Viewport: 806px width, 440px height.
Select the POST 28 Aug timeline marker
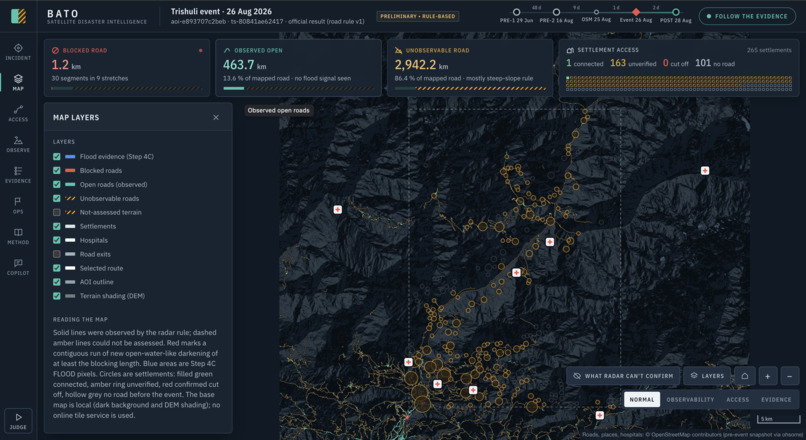tap(676, 12)
